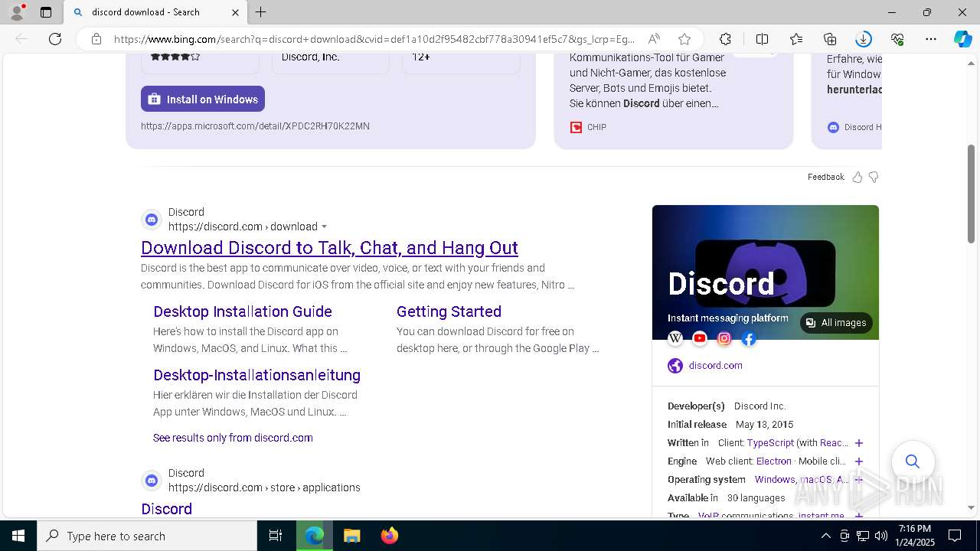Open Discord's Facebook icon
980x551 pixels.
(749, 338)
